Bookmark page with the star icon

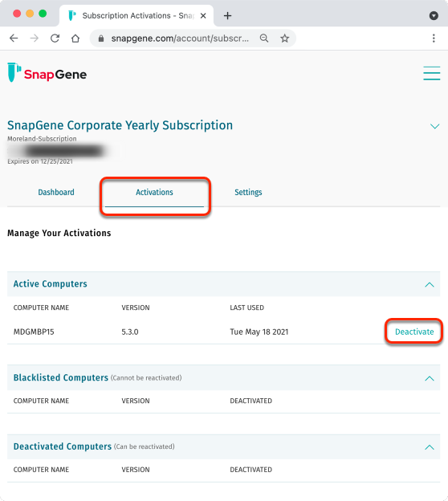(x=284, y=39)
